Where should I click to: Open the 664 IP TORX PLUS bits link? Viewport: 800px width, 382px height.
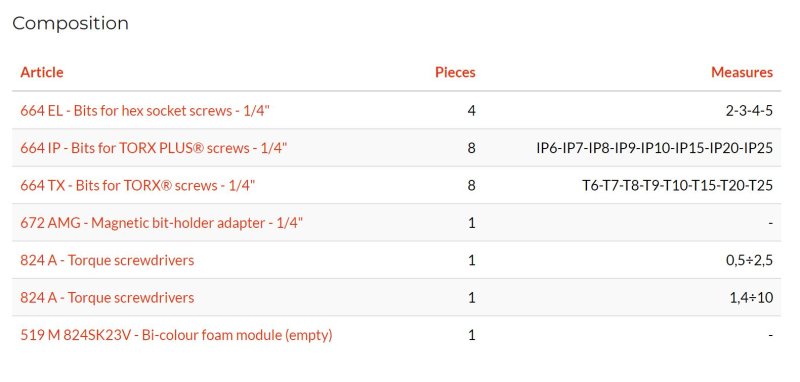(x=154, y=148)
